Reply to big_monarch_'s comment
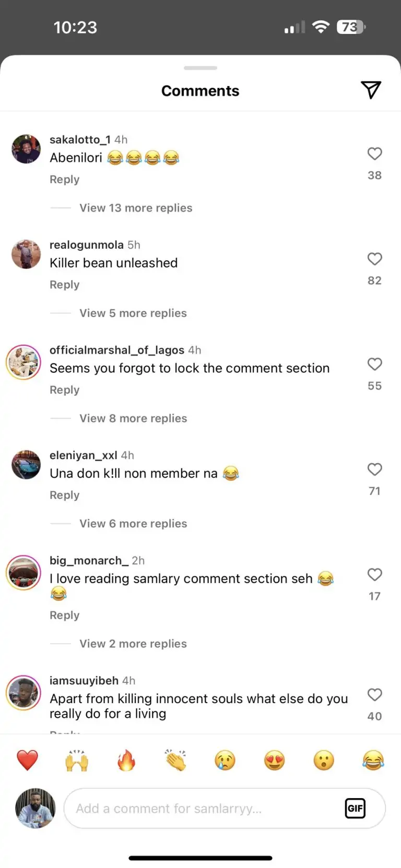 pyautogui.click(x=65, y=616)
